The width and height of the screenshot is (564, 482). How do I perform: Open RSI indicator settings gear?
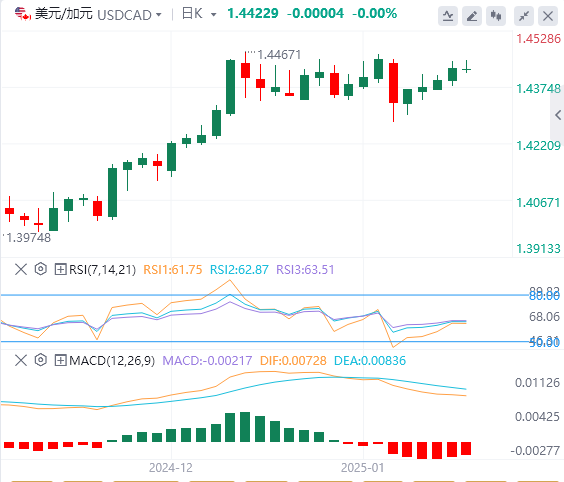click(x=41, y=269)
